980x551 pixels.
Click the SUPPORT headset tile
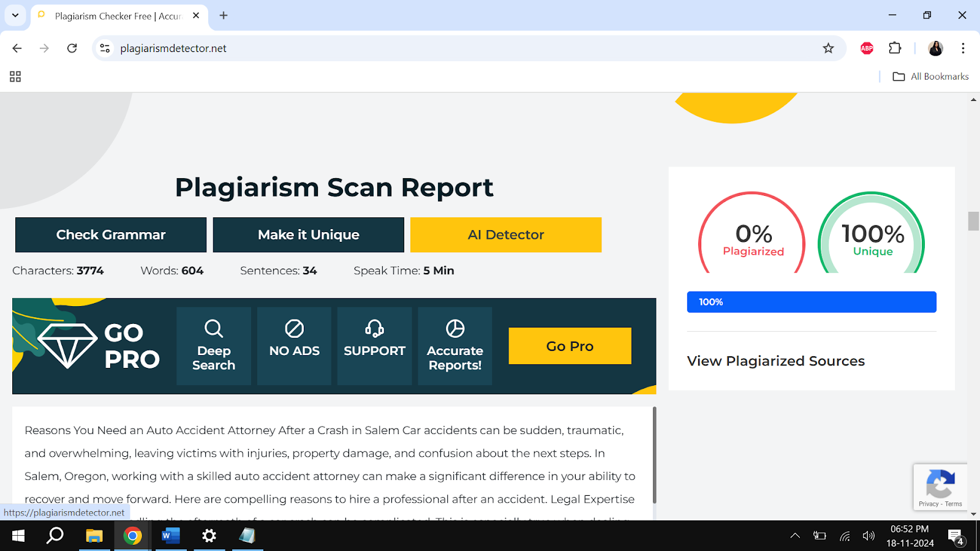pyautogui.click(x=374, y=346)
